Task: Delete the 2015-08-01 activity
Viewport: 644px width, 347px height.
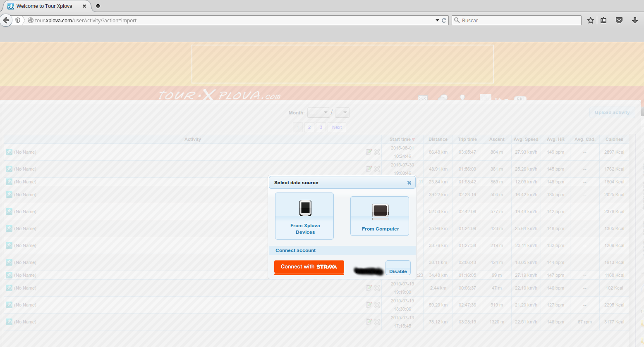Action: coord(377,152)
